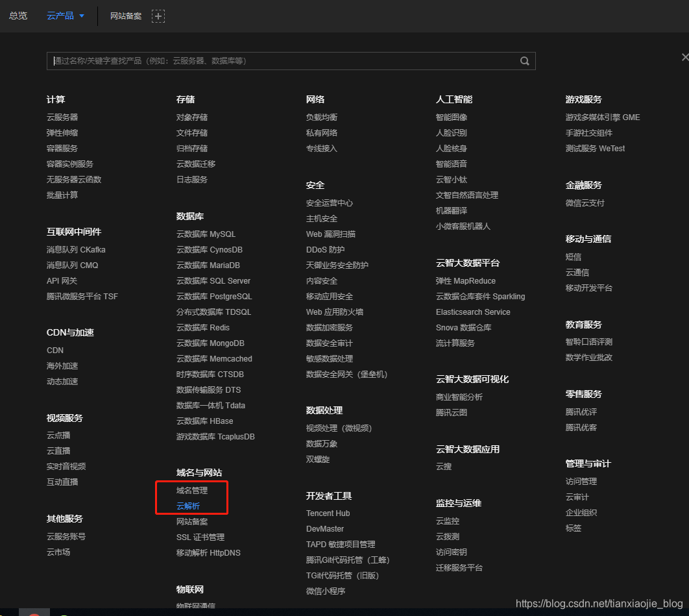Open 游戏数据库 TcaplusDB

tap(216, 437)
